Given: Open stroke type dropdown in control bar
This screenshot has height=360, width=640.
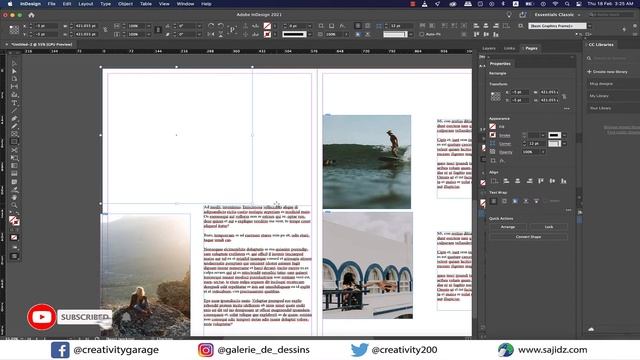Looking at the screenshot, I should click(309, 34).
